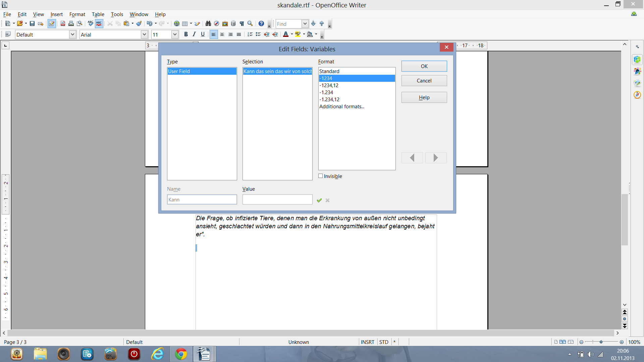
Task: Open the Format menu
Action: tap(77, 14)
